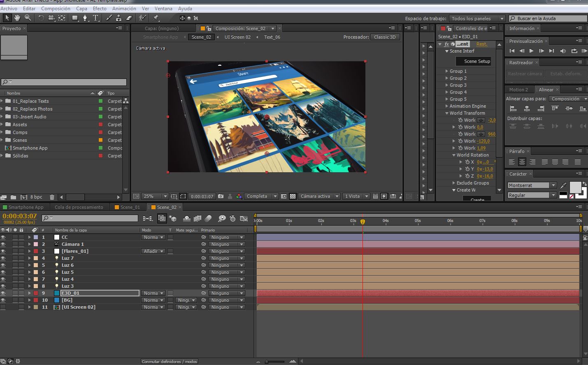This screenshot has height=365, width=588.
Task: Open the magnification 25% dropdown
Action: (x=155, y=196)
